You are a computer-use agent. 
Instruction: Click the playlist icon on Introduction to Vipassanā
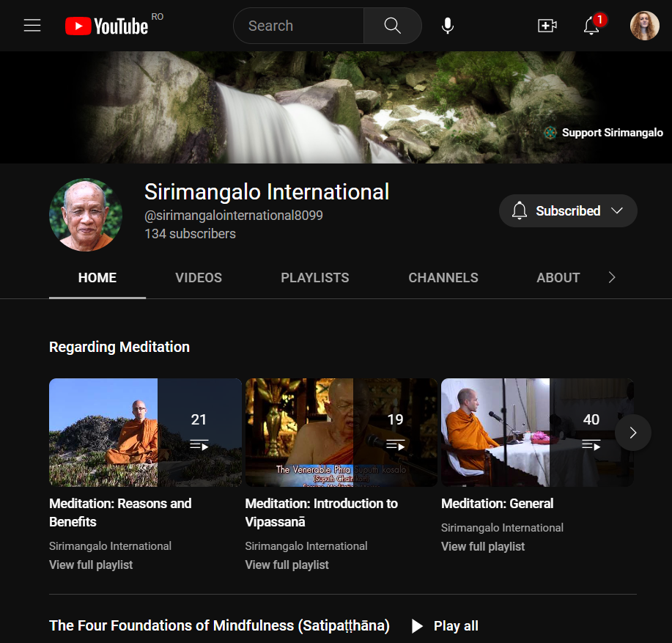click(395, 445)
